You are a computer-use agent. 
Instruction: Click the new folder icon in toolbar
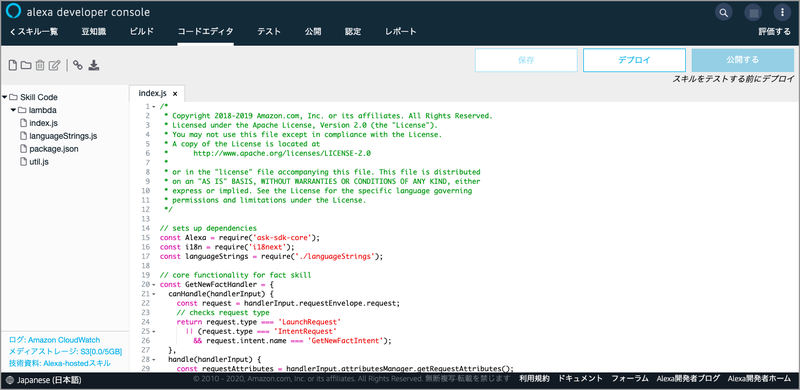click(26, 65)
